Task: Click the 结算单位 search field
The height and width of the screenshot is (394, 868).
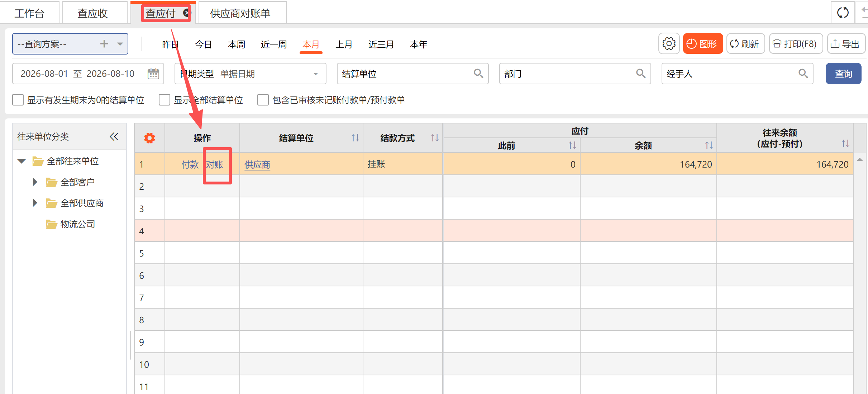Action: pyautogui.click(x=412, y=74)
